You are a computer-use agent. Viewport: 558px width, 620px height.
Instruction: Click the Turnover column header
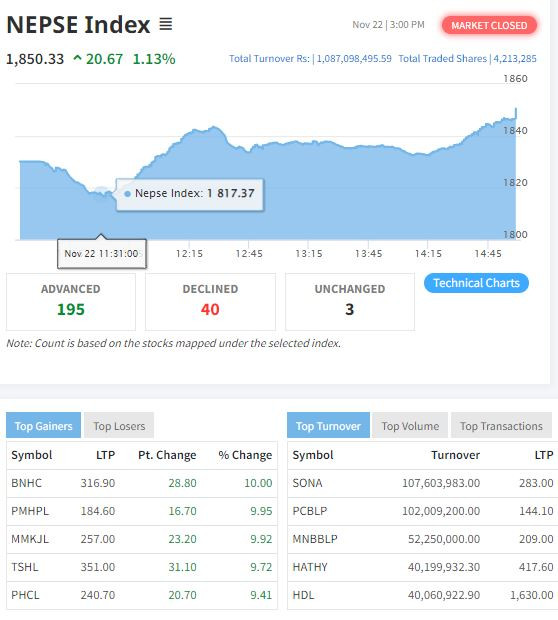(x=455, y=455)
